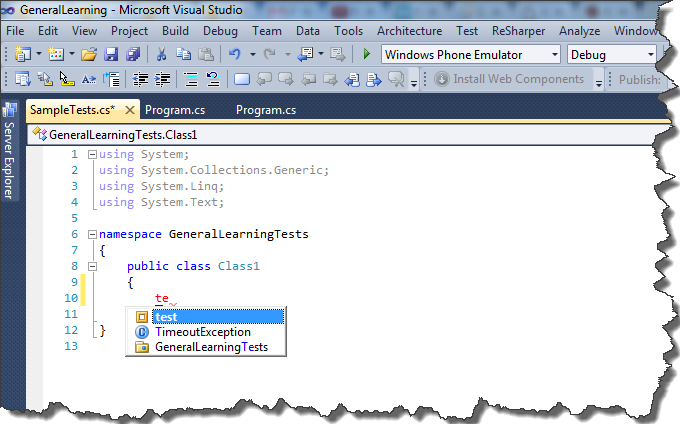Open the Undo history dropdown arrow
Screen dimensions: 680x424
tap(252, 54)
